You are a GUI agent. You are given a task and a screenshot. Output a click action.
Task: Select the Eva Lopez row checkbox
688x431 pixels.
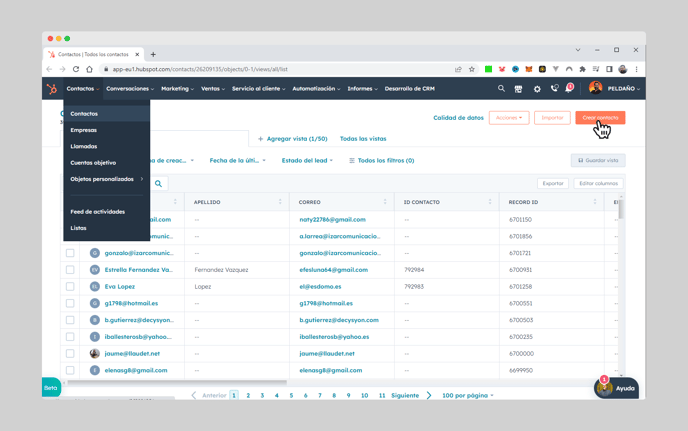[x=70, y=287]
